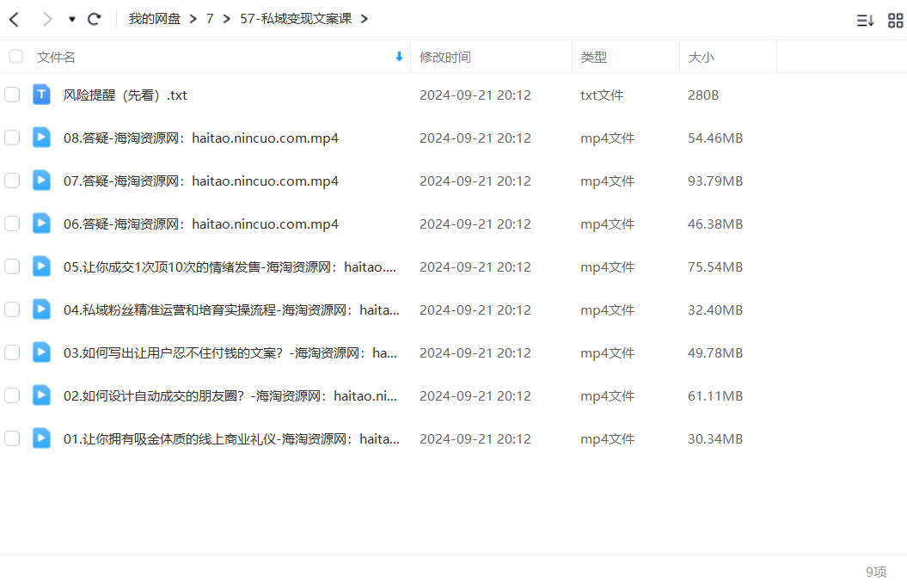The width and height of the screenshot is (907, 588).
Task: Open 05.让你成交1次顶10次的情绪发售 file name
Action: pyautogui.click(x=230, y=267)
